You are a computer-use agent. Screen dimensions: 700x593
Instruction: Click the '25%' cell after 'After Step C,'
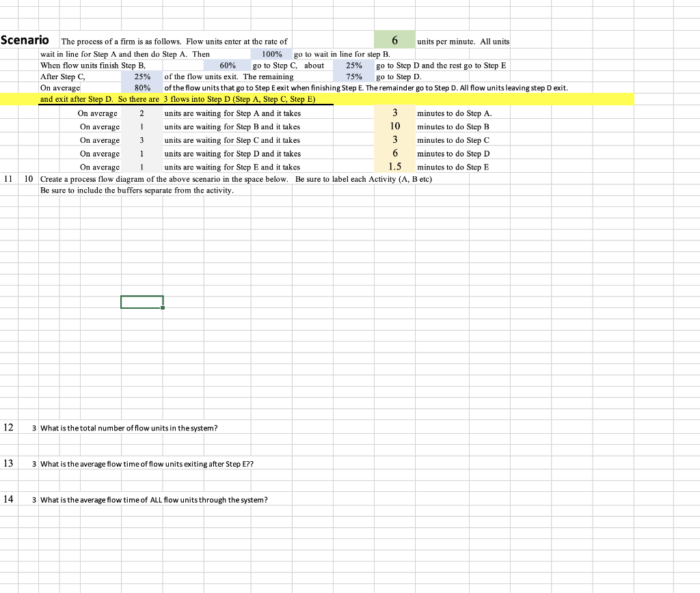click(x=142, y=77)
